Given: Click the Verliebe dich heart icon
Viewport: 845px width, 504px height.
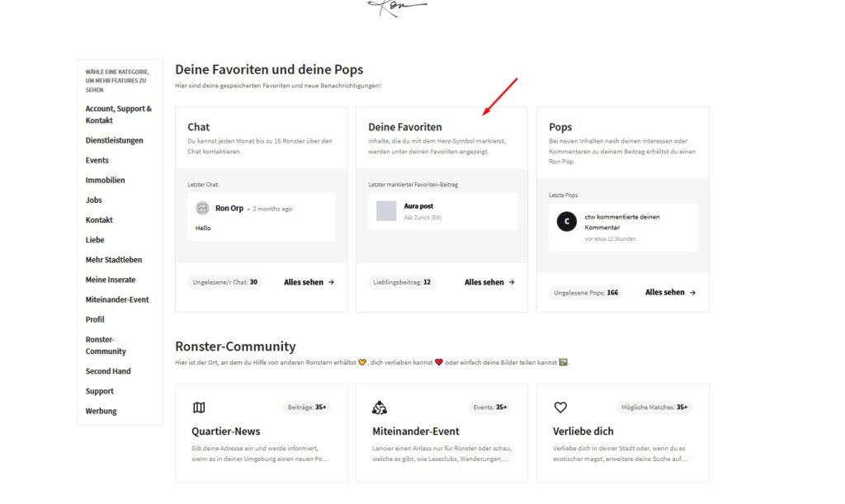Looking at the screenshot, I should 560,407.
